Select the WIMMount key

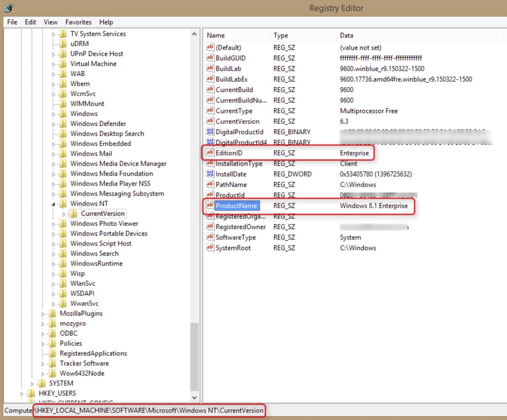click(x=87, y=103)
